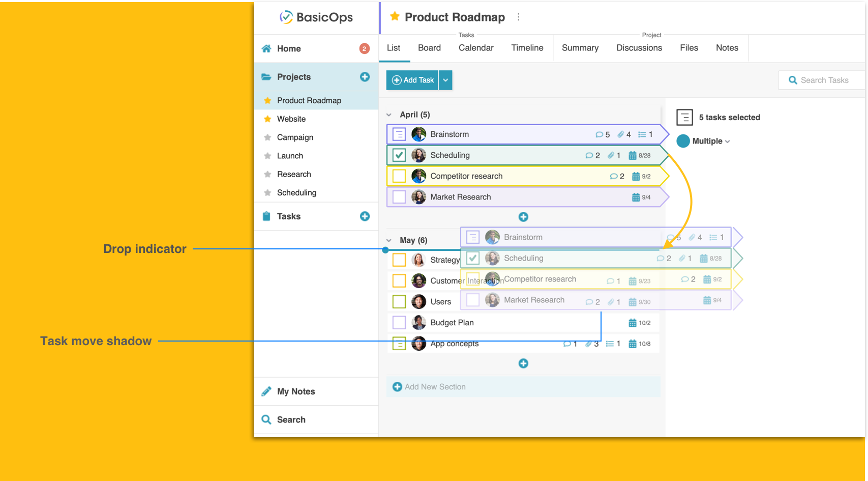Viewport: 868px width, 481px height.
Task: Collapse the May (6) section
Action: click(389, 241)
